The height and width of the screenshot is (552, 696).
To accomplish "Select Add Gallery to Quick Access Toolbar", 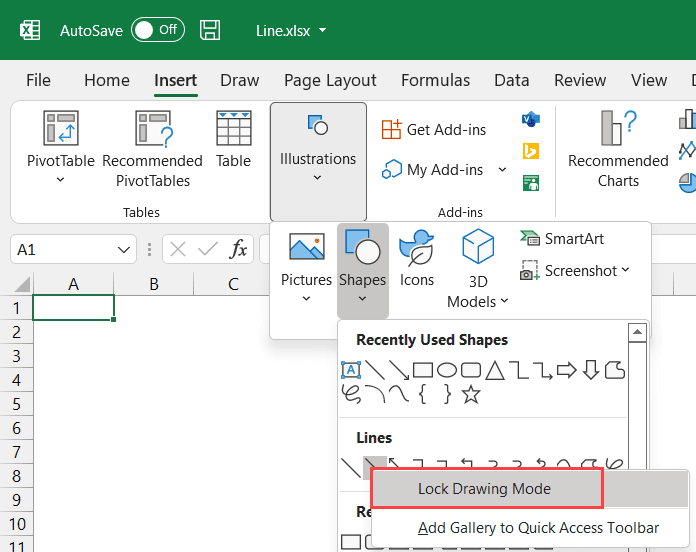I will [x=537, y=528].
